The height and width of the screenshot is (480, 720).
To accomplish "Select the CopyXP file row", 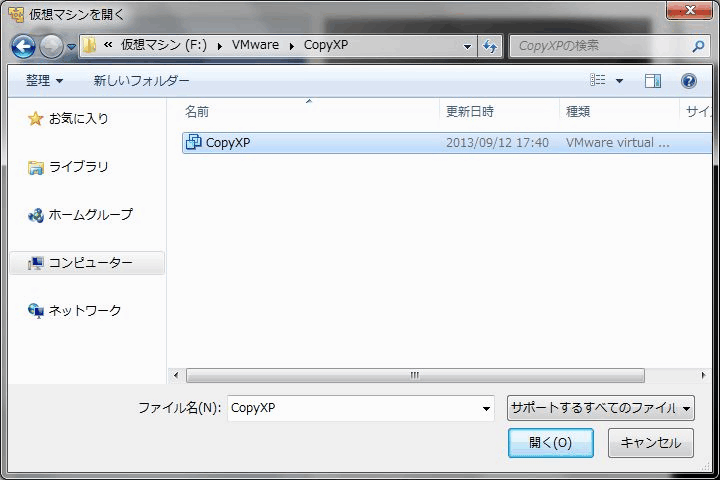I will coord(447,143).
